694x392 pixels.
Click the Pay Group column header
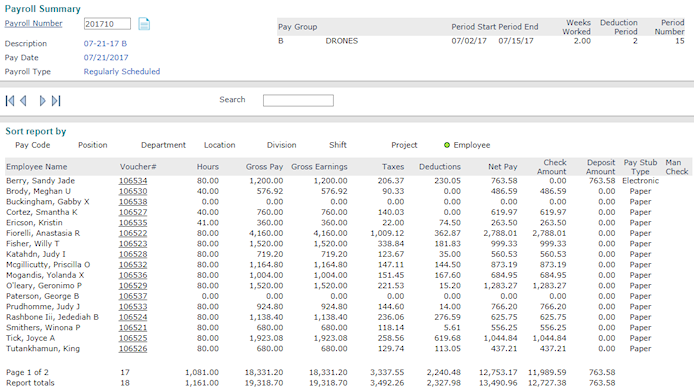pyautogui.click(x=297, y=27)
